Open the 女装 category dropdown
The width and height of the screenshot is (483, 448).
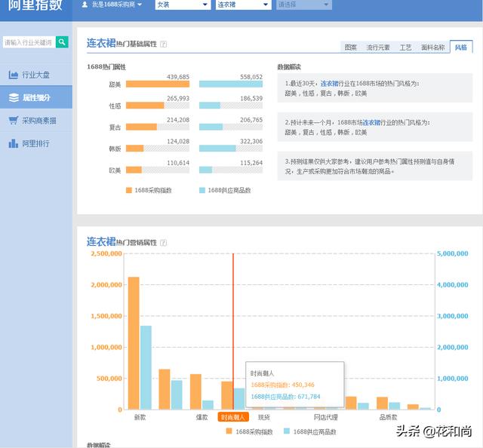[182, 5]
